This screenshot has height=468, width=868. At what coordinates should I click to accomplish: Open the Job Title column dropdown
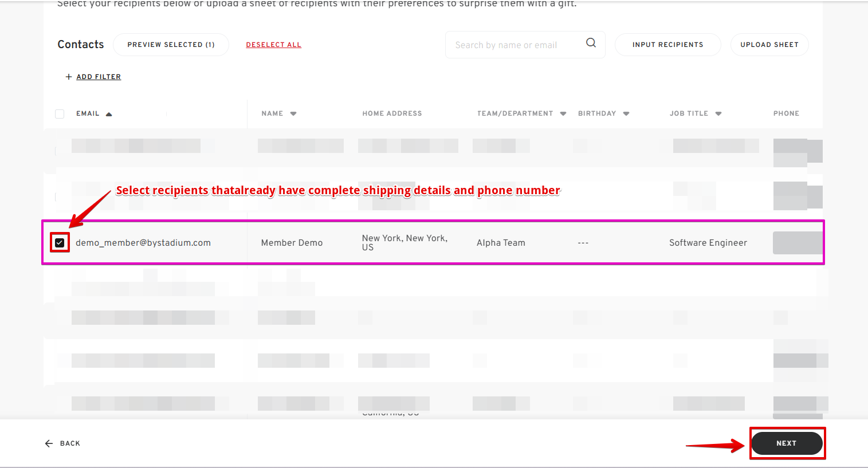(718, 114)
